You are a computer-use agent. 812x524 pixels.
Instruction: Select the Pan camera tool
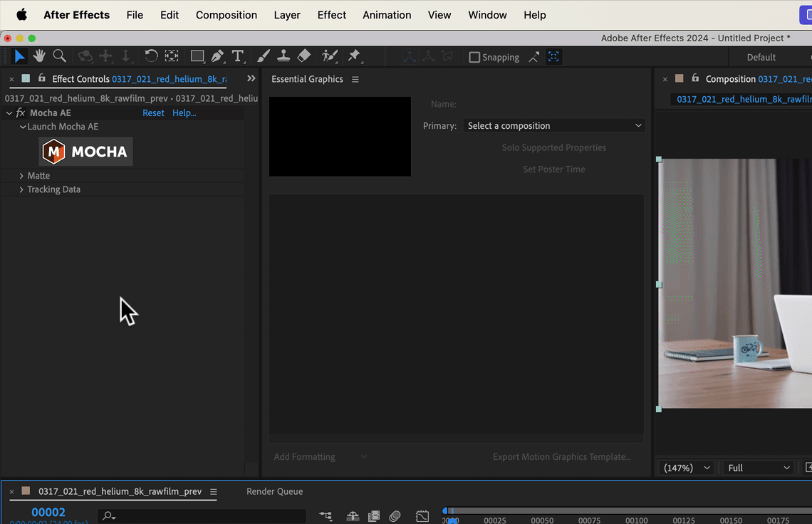tap(105, 56)
